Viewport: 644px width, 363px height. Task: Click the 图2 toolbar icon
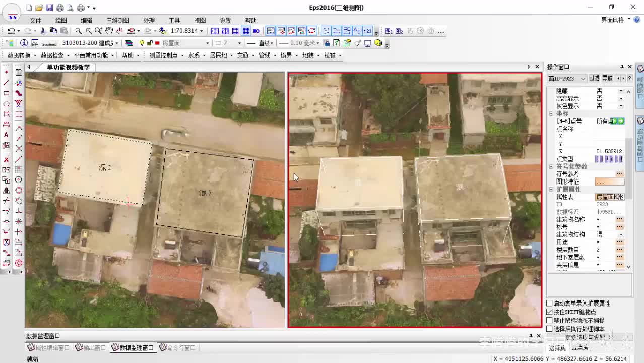pos(400,31)
